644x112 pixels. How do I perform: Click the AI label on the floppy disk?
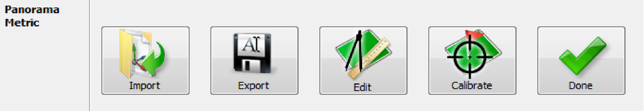(252, 45)
